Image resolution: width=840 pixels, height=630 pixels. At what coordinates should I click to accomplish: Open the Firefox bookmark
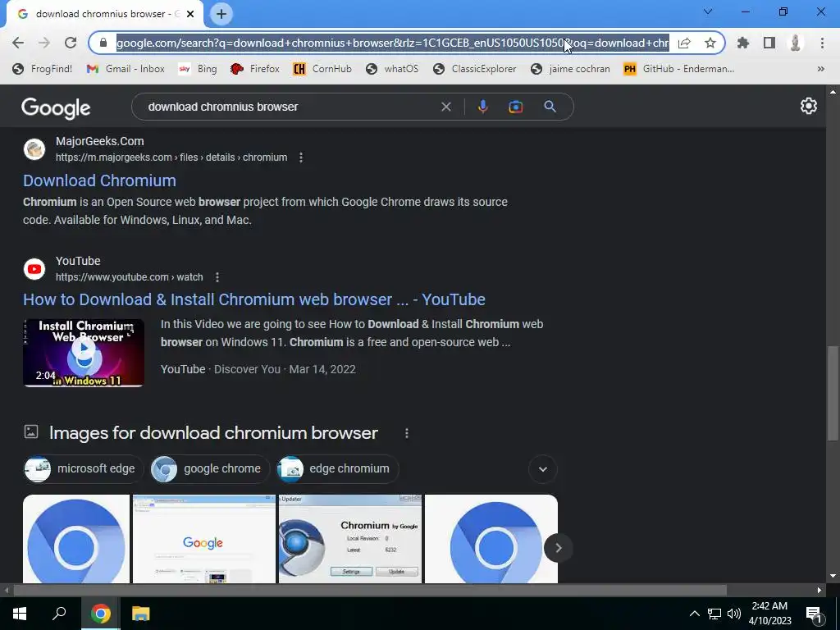click(255, 69)
